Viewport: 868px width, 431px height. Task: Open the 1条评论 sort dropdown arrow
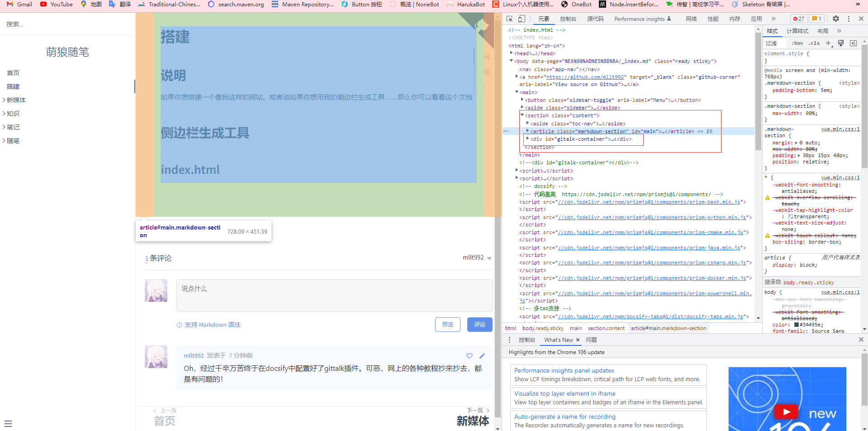[489, 257]
